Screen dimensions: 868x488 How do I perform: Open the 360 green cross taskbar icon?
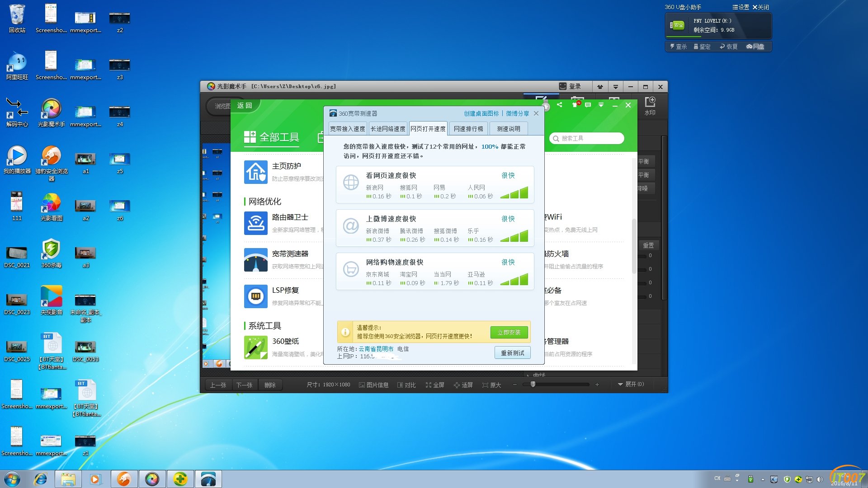(x=180, y=479)
